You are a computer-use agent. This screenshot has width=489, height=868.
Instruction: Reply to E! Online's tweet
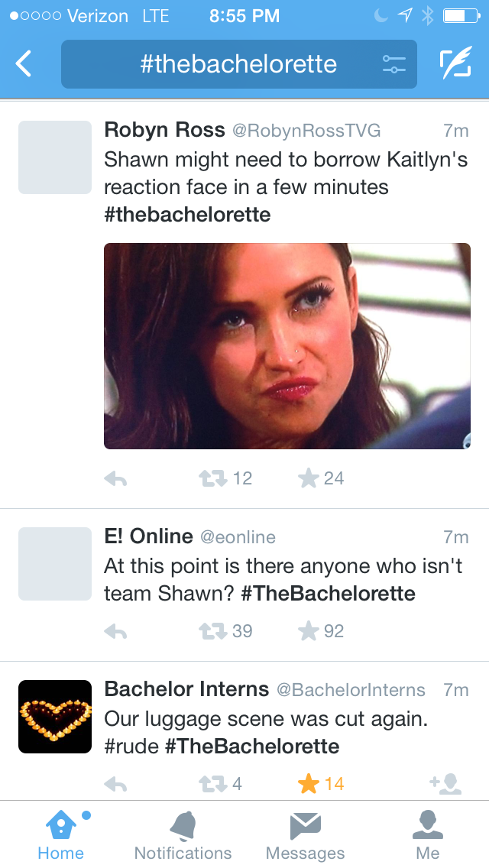pos(115,632)
